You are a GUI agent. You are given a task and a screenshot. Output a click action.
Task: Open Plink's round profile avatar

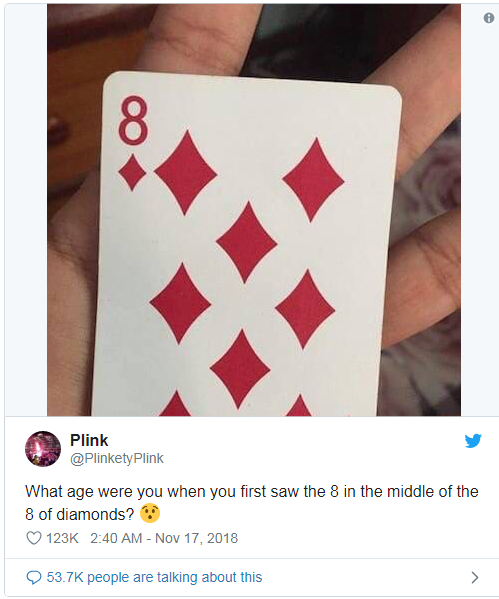click(43, 449)
